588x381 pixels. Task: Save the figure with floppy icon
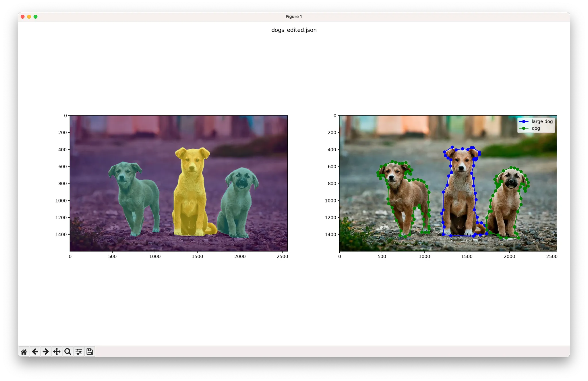coord(90,352)
